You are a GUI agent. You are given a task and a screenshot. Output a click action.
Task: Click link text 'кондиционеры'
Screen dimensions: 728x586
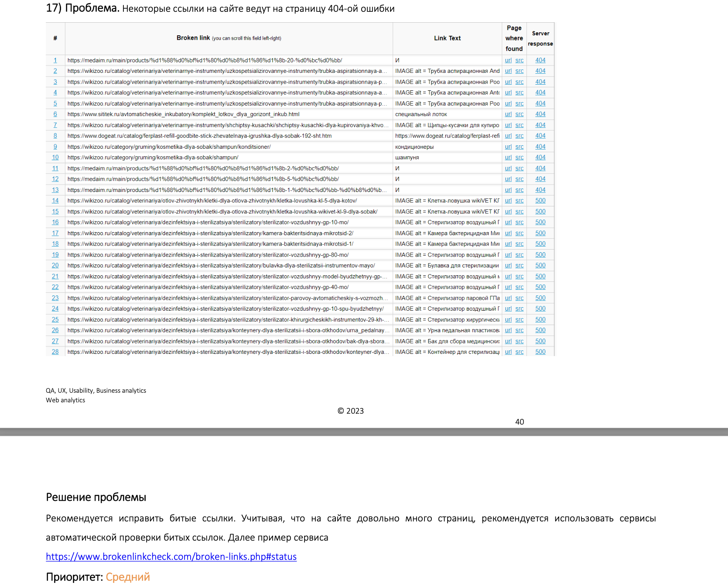pyautogui.click(x=414, y=147)
